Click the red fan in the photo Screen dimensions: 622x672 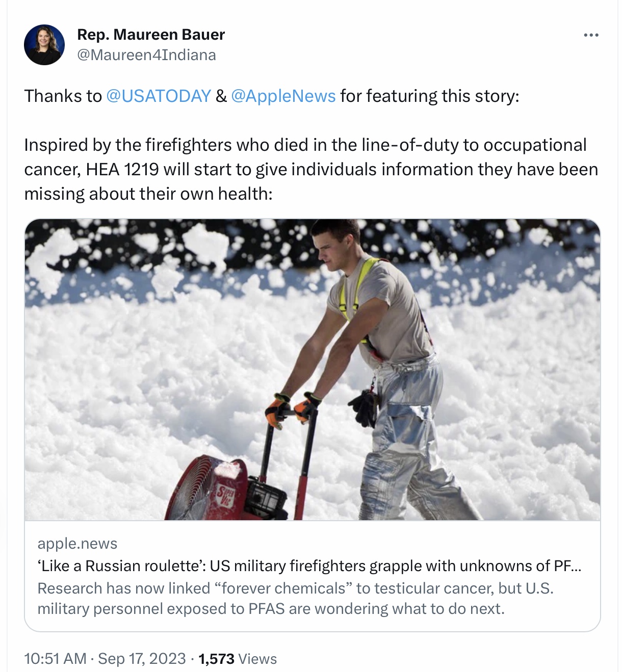206,488
